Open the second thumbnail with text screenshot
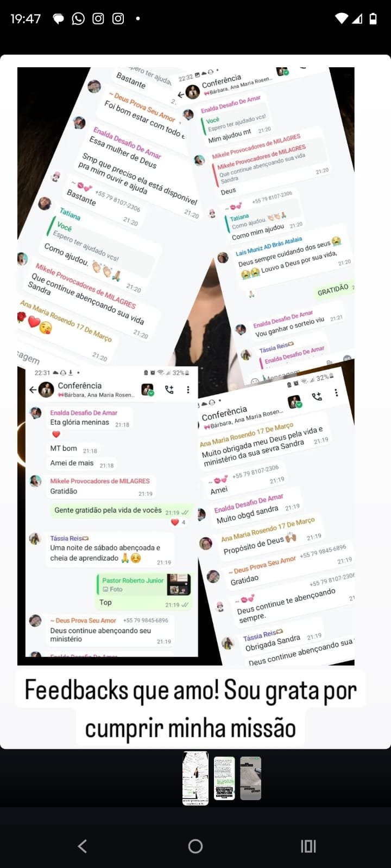The height and width of the screenshot is (868, 391). pos(224,778)
